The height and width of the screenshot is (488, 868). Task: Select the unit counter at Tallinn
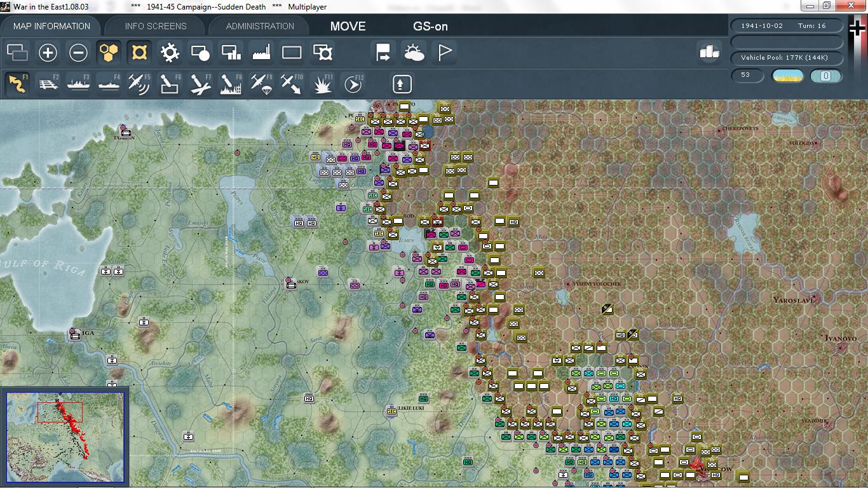(126, 132)
